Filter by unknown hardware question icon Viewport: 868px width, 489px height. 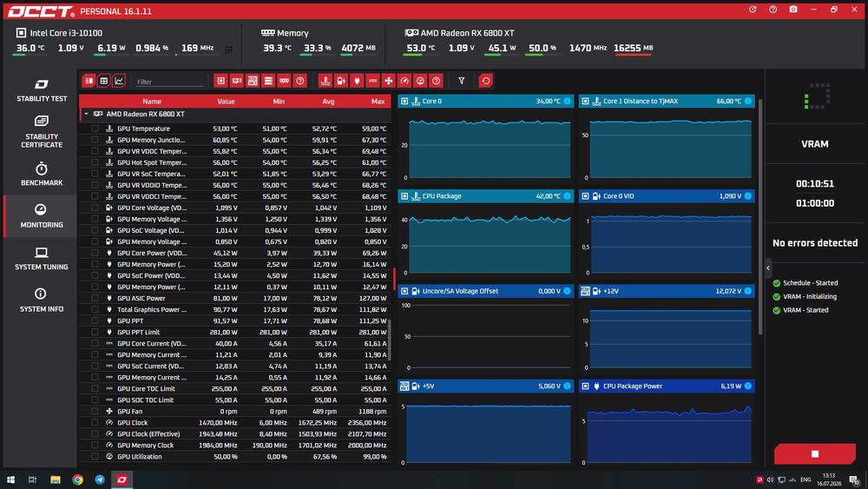300,81
